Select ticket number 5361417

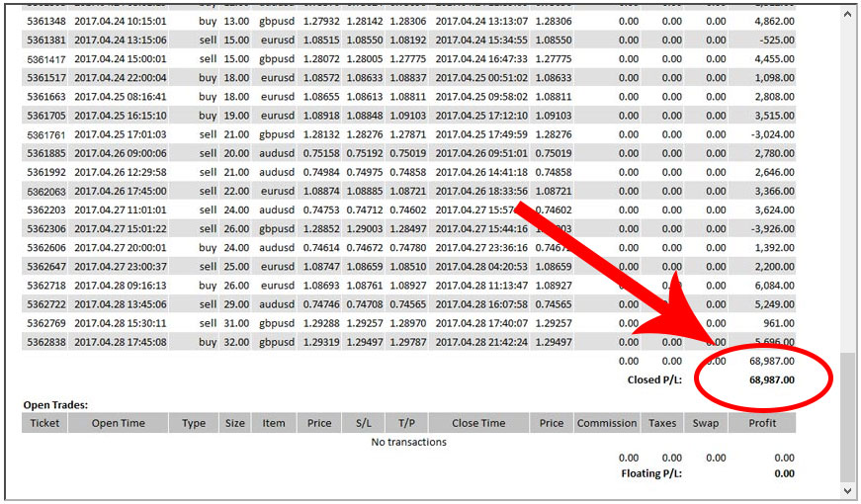pyautogui.click(x=46, y=58)
